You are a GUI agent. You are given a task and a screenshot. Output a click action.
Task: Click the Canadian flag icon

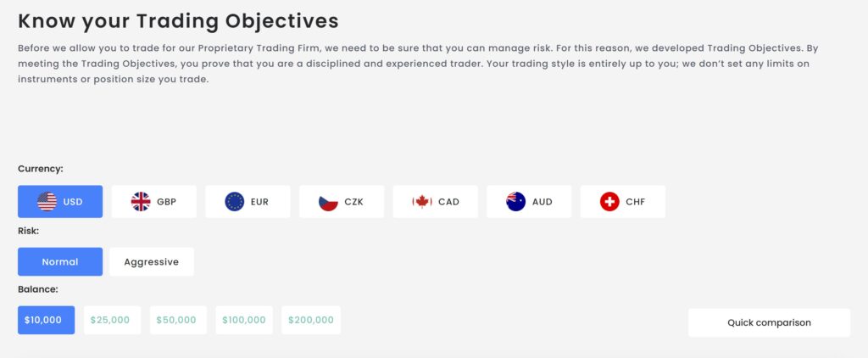pyautogui.click(x=422, y=202)
